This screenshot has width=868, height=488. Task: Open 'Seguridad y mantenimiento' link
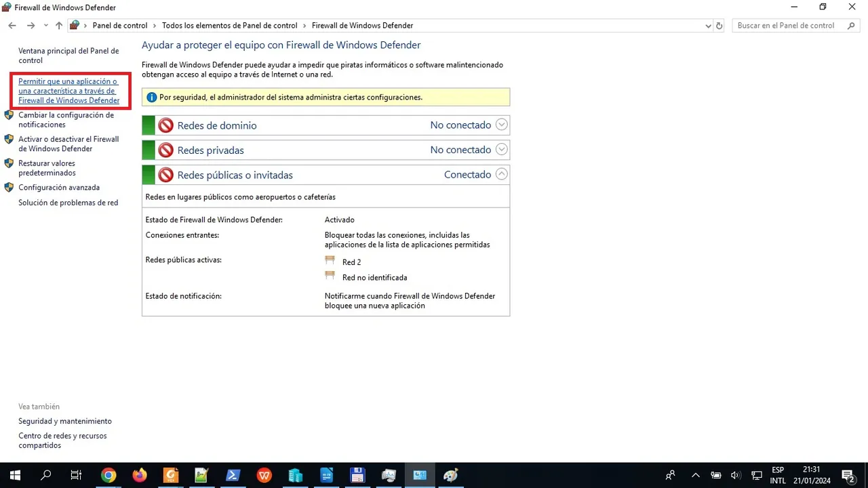point(65,422)
